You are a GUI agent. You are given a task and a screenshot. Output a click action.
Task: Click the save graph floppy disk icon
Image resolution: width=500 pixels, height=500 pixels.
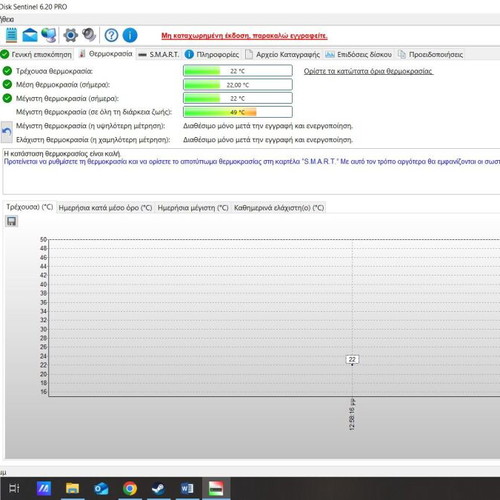tap(12, 221)
